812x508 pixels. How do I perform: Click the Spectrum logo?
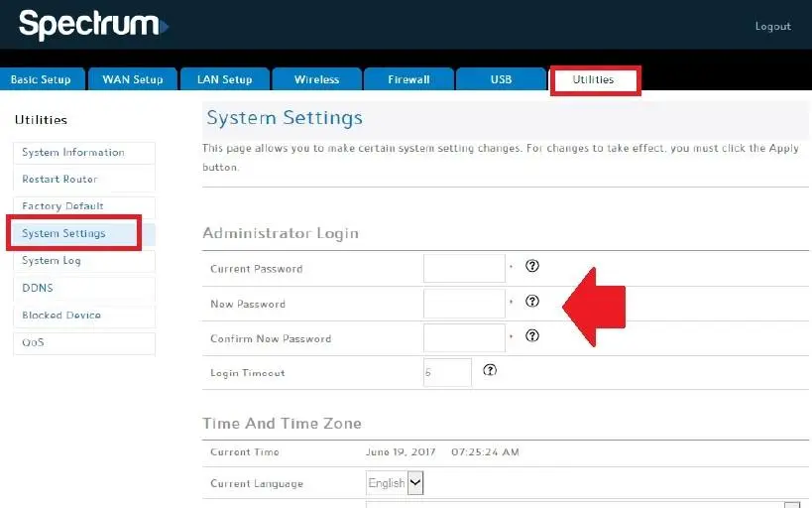(93, 25)
